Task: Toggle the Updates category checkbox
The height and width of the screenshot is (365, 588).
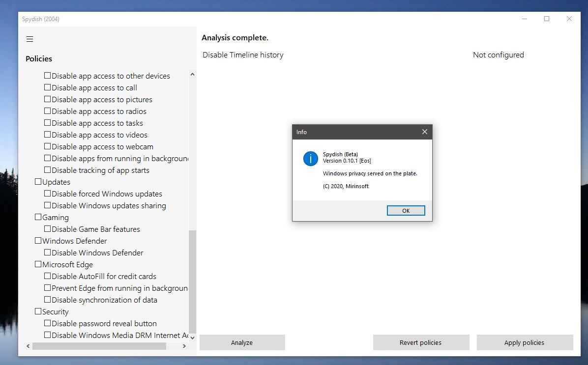Action: [x=38, y=182]
